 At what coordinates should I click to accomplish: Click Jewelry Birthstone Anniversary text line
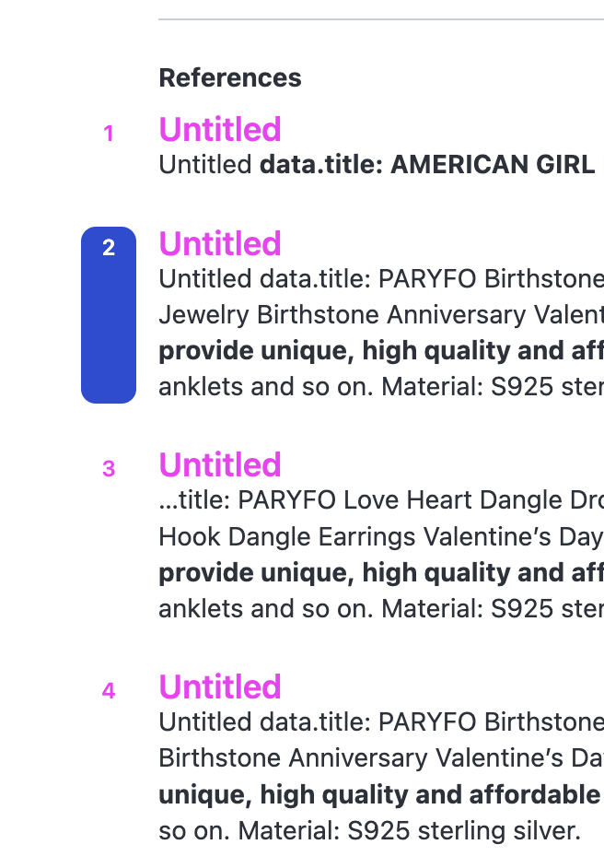(381, 315)
